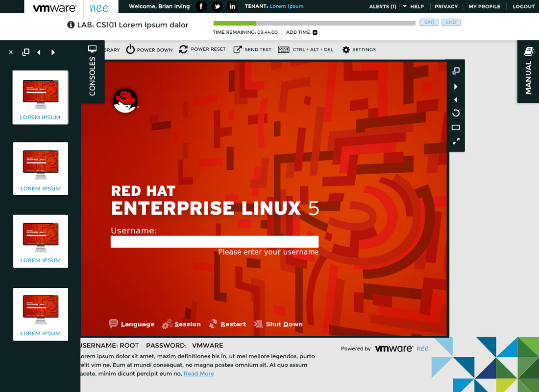This screenshot has width=539, height=392.
Task: Click the plus icon next to ADD TIME
Action: tap(315, 32)
